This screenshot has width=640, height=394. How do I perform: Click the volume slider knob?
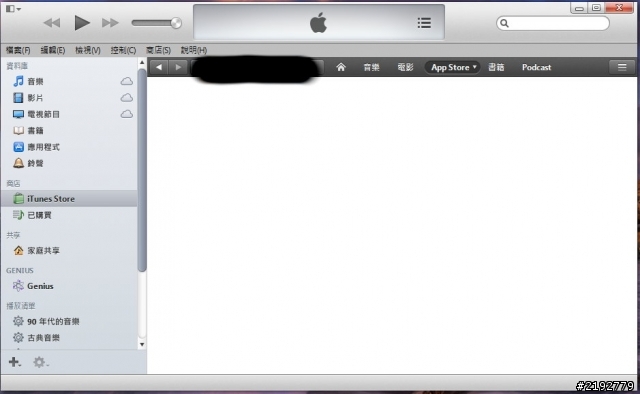coord(176,23)
